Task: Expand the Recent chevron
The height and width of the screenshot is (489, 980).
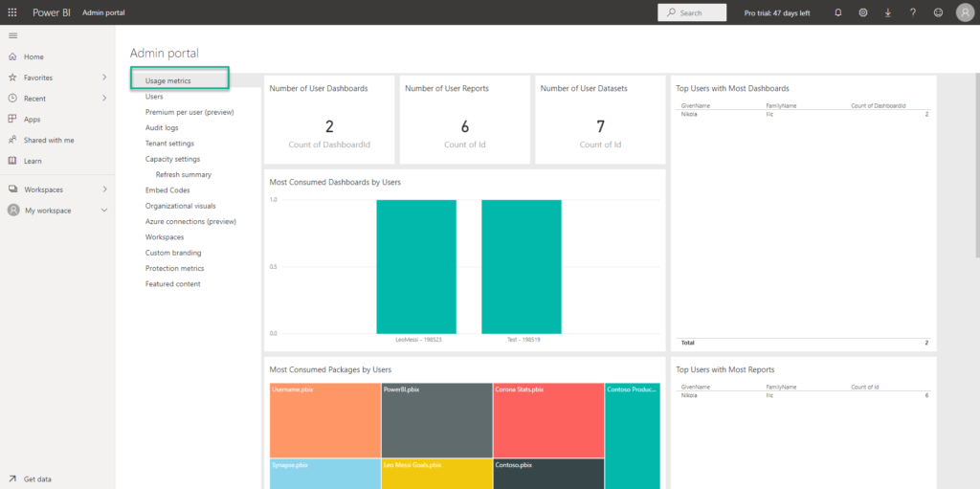Action: click(x=104, y=99)
